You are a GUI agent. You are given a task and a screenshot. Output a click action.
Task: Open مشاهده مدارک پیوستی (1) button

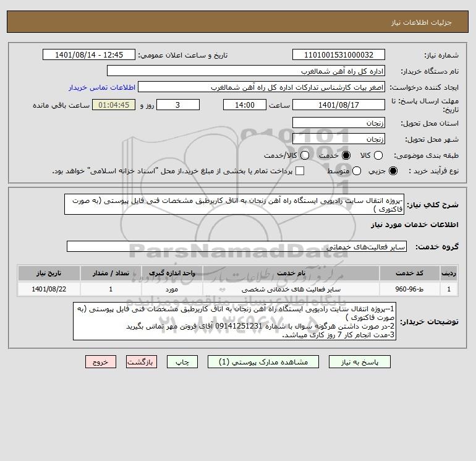263,362
